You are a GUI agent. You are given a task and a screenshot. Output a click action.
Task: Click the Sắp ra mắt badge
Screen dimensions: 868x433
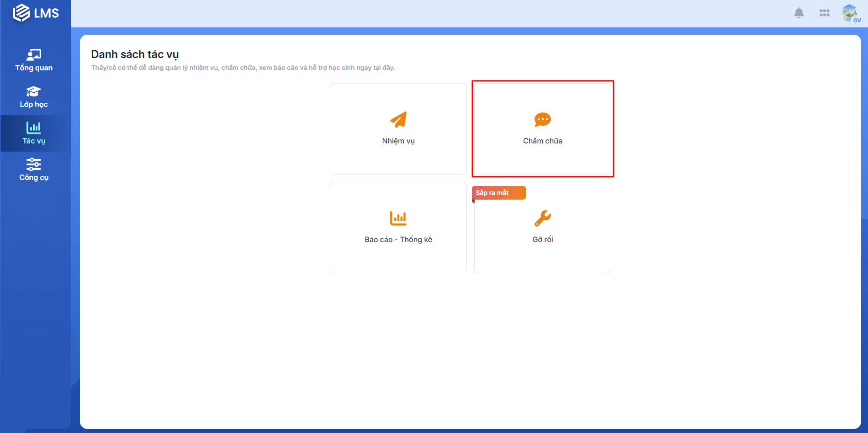pyautogui.click(x=498, y=193)
